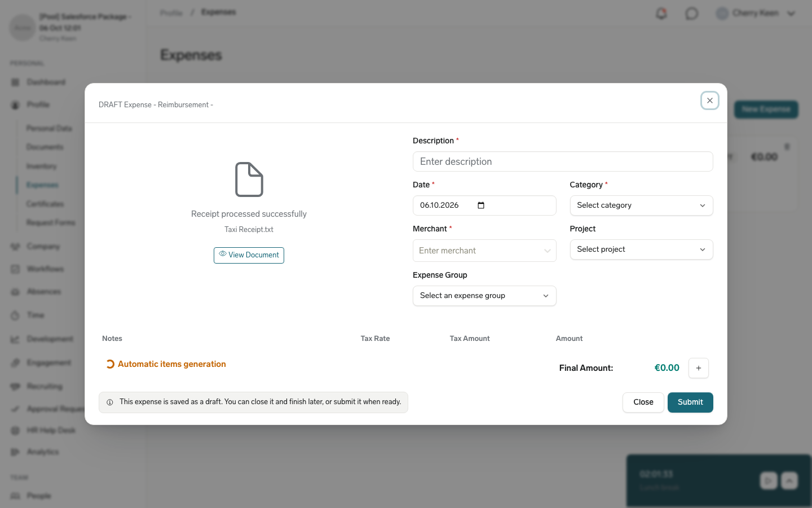Click the Automatic items generation spinner icon
812x508 pixels.
(110, 365)
